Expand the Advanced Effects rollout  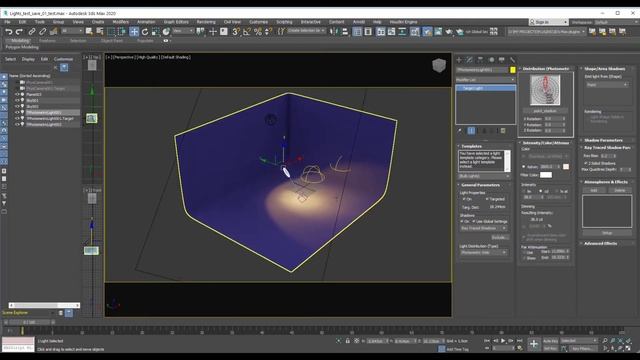(x=600, y=243)
